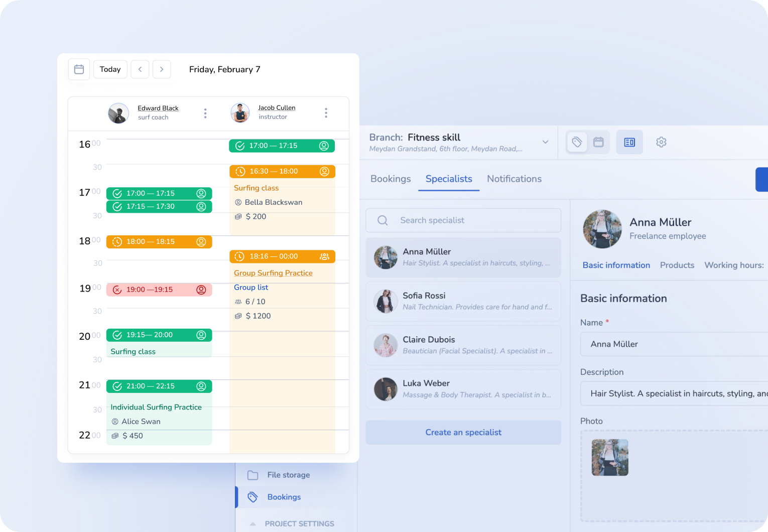768x532 pixels.
Task: Go to the next day with the right arrow
Action: click(x=162, y=69)
